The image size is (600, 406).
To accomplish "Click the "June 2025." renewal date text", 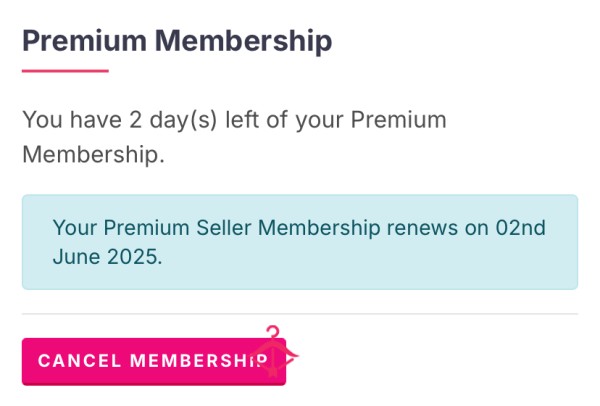I will click(x=108, y=256).
